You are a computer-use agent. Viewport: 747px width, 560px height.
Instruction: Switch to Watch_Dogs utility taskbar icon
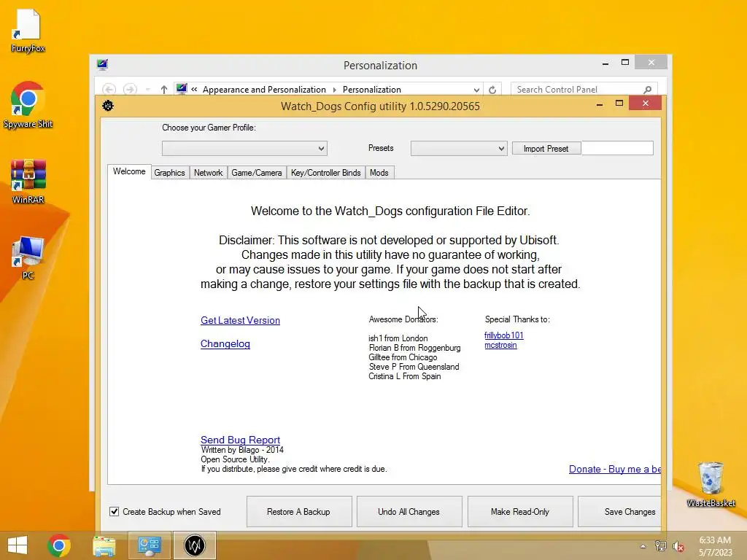tap(194, 545)
